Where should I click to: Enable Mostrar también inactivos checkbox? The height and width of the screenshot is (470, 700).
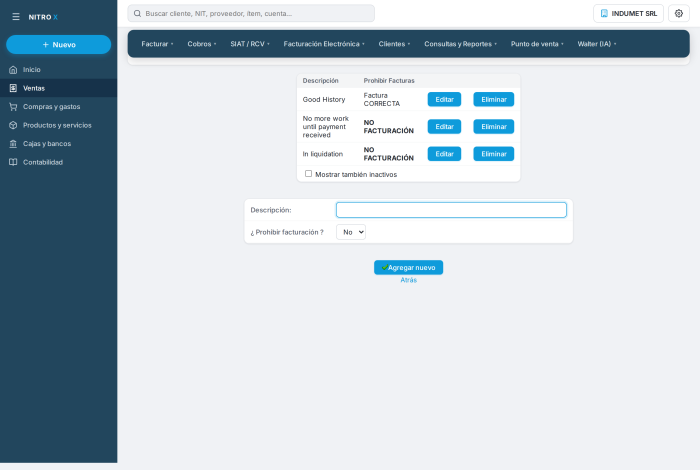click(308, 174)
